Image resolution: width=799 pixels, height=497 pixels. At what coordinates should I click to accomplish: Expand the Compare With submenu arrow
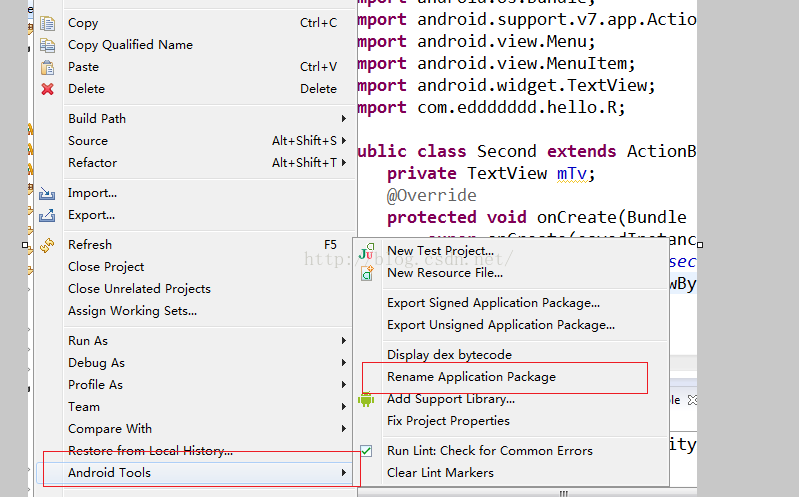344,429
